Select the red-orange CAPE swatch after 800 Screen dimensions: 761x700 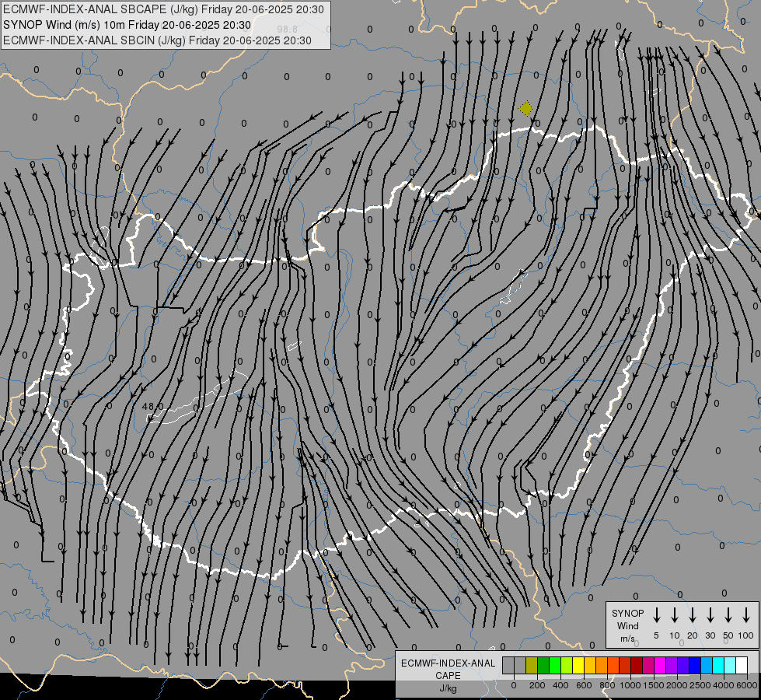[613, 665]
